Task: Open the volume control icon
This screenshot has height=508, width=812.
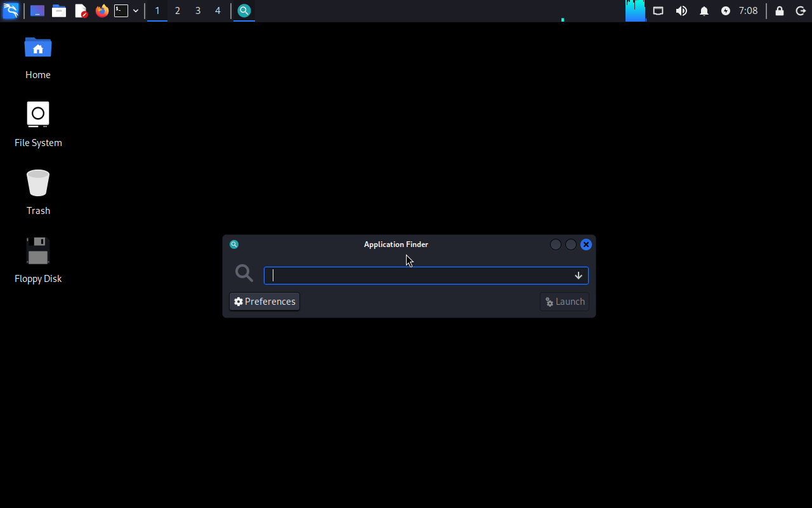Action: (681, 11)
